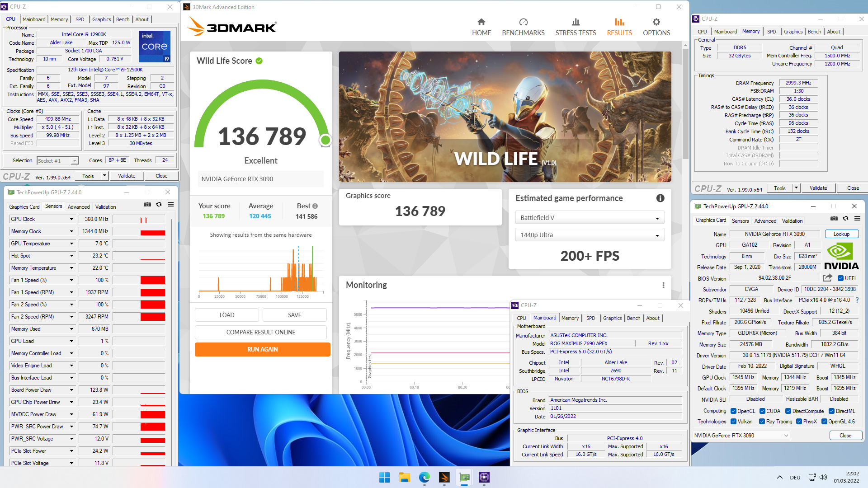Open Validation tab in right GPU-Z
The image size is (868, 488).
(x=792, y=221)
